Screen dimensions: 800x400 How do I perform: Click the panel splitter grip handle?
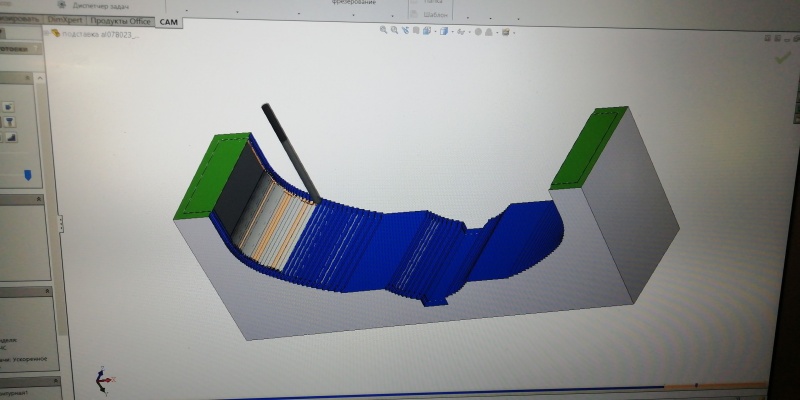pyautogui.click(x=60, y=223)
